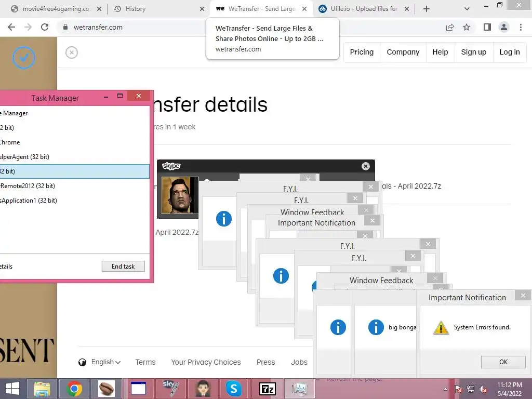The height and width of the screenshot is (399, 532).
Task: Open 7-Zip from taskbar
Action: [x=267, y=389]
